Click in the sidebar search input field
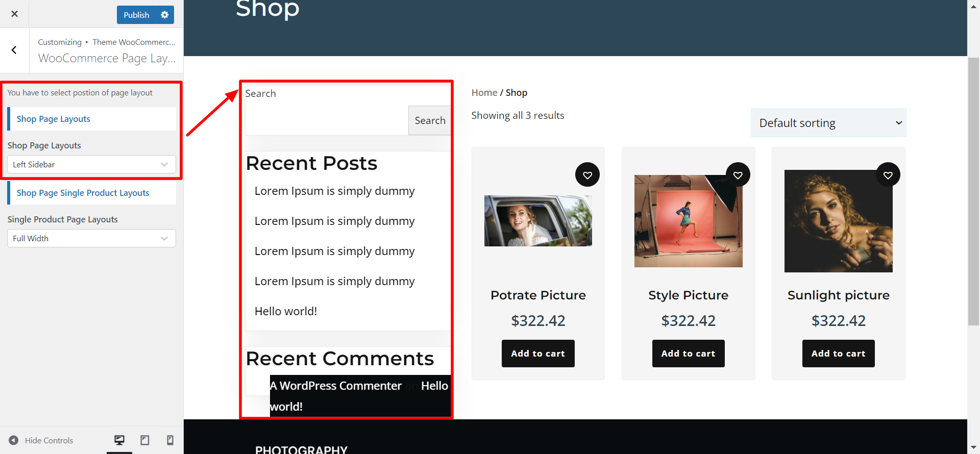Image resolution: width=980 pixels, height=454 pixels. pos(327,120)
